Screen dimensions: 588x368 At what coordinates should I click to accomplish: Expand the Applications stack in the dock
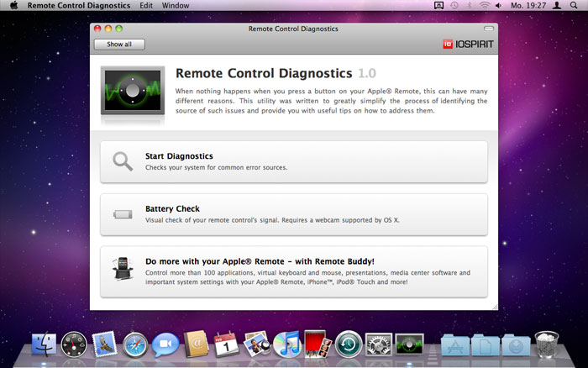point(455,344)
